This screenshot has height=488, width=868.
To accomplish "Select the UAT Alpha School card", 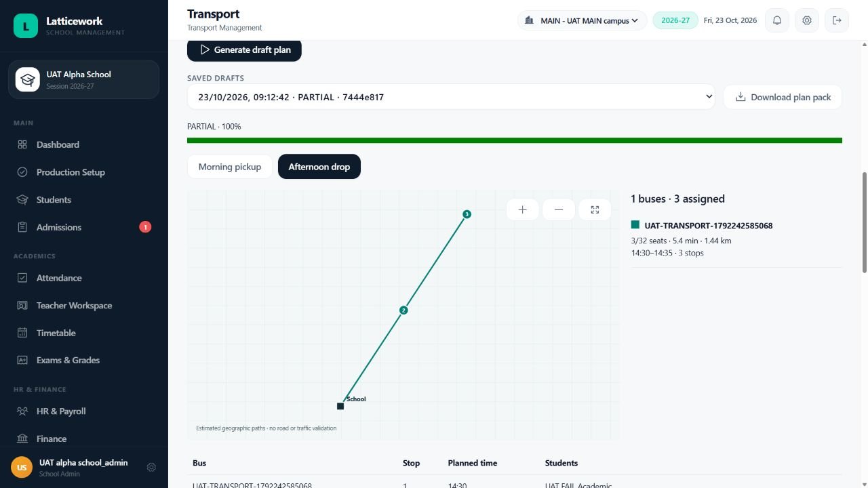I will tap(84, 79).
